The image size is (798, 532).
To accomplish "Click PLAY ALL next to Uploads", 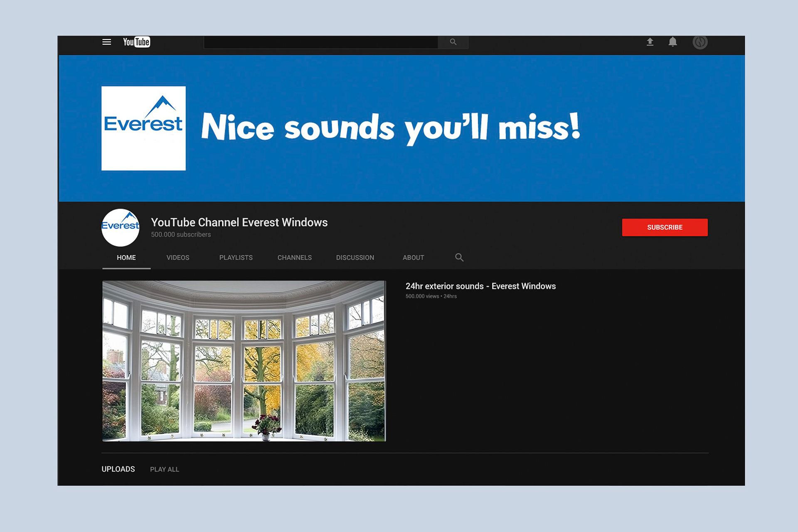I will click(x=165, y=469).
